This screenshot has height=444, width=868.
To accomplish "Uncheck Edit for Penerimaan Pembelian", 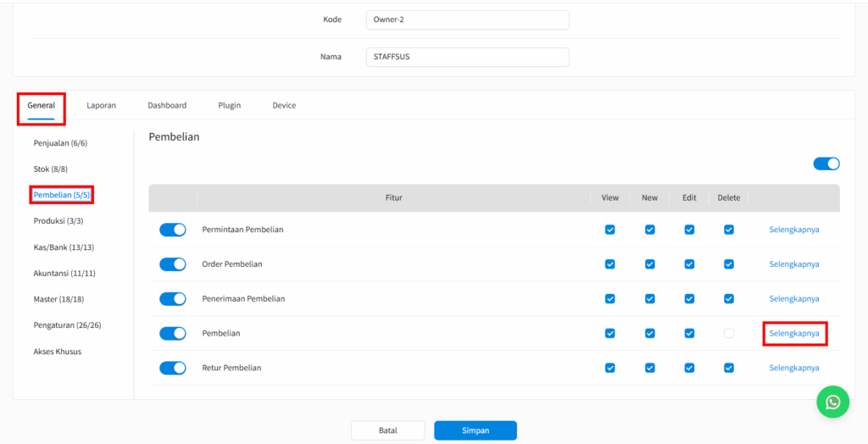I will [x=689, y=298].
